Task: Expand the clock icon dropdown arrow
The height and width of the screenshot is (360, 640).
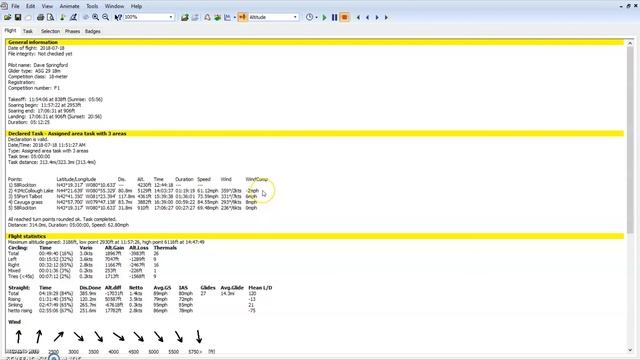Action: pos(316,18)
